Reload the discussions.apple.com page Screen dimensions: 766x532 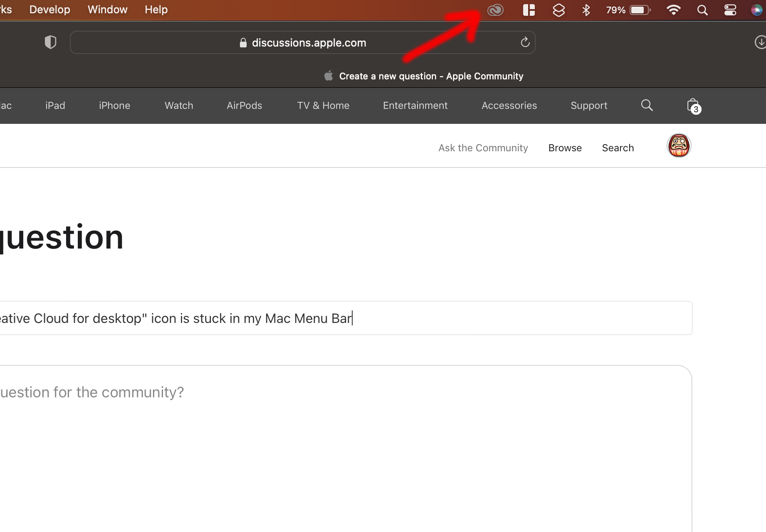525,42
